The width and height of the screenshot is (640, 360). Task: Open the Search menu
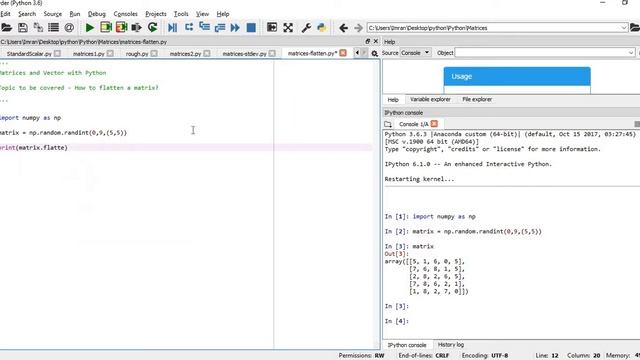[27, 14]
